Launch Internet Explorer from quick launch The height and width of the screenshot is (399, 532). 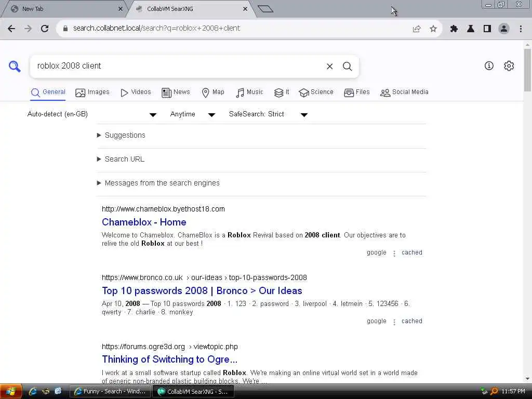click(x=33, y=392)
